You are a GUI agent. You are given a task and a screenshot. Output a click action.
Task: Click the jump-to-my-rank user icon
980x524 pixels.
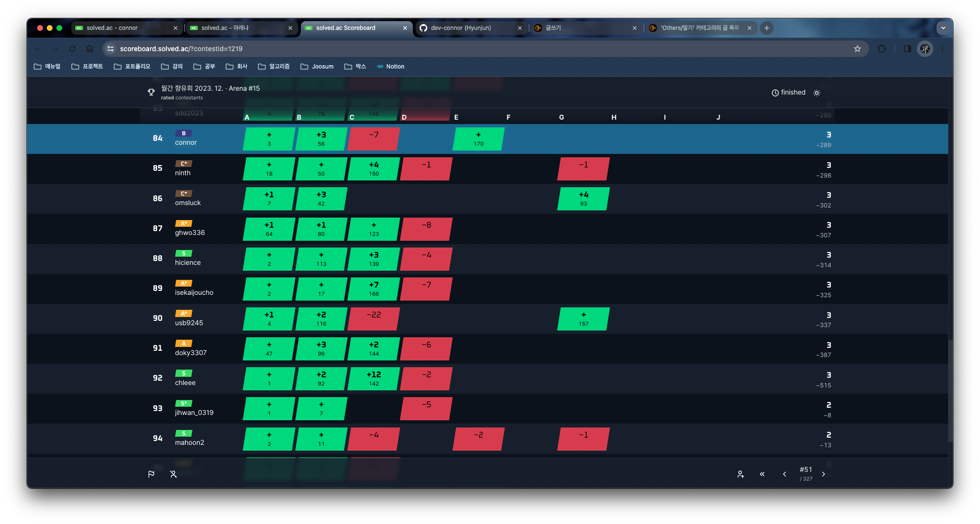click(x=740, y=474)
